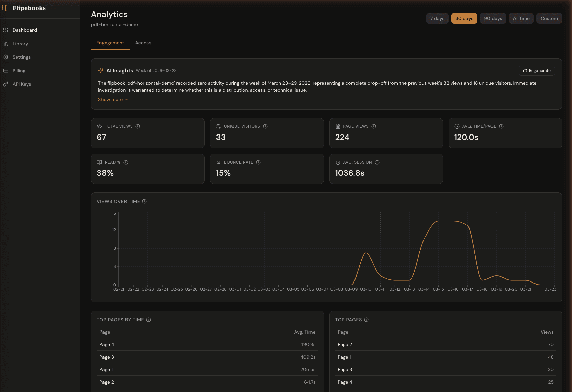
Task: Click the Bounce Rate info icon
Action: pos(258,162)
